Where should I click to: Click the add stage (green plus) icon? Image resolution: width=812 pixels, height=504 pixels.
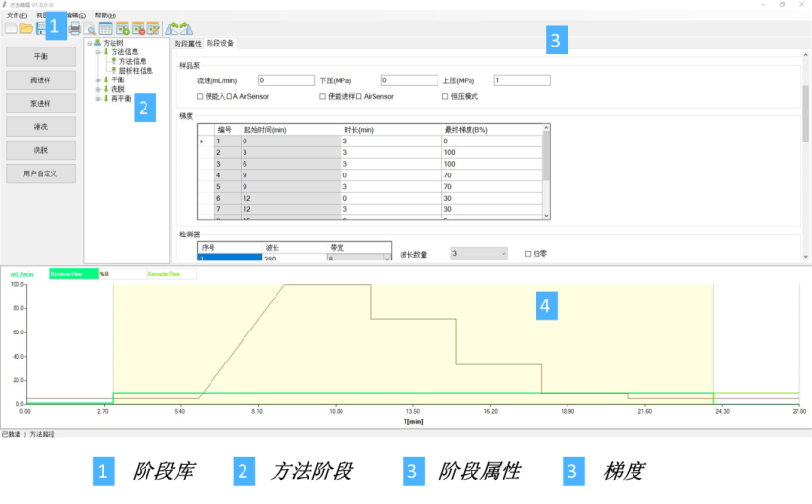[x=122, y=29]
